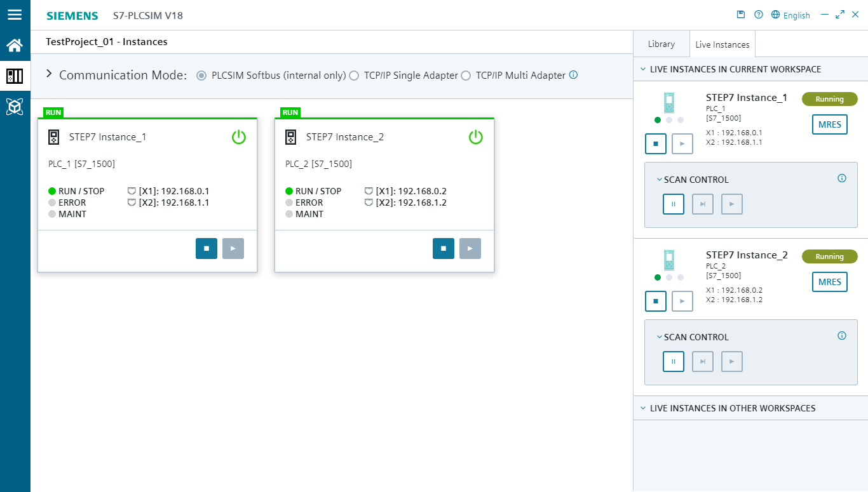Viewport: 868px width, 492px height.
Task: Open the cube-shaped sidebar icon view
Action: (15, 107)
